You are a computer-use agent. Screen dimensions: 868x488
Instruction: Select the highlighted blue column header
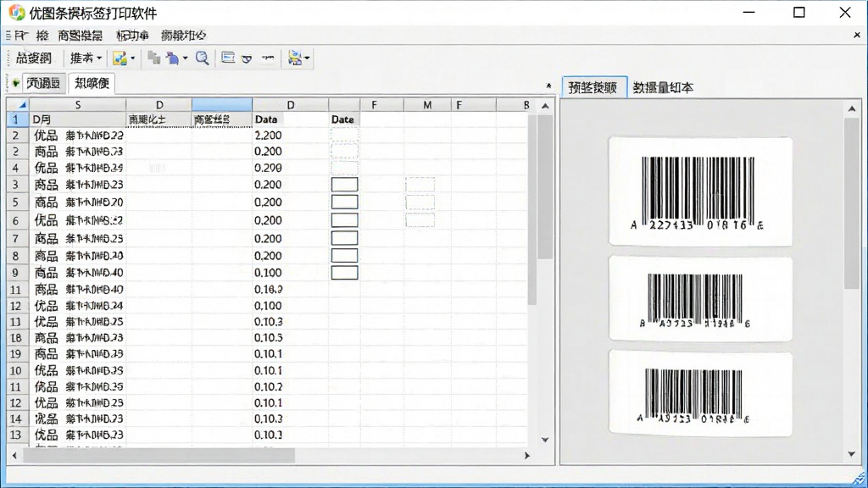(x=222, y=104)
